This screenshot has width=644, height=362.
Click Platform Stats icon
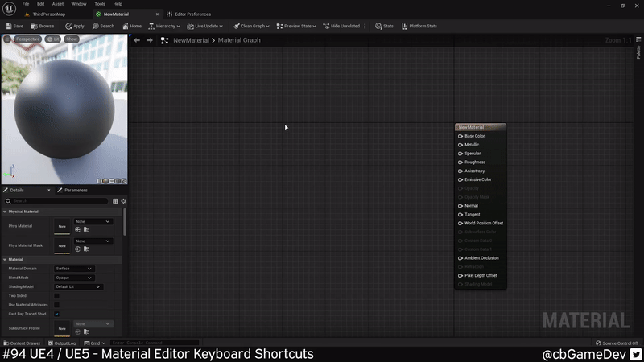point(405,26)
